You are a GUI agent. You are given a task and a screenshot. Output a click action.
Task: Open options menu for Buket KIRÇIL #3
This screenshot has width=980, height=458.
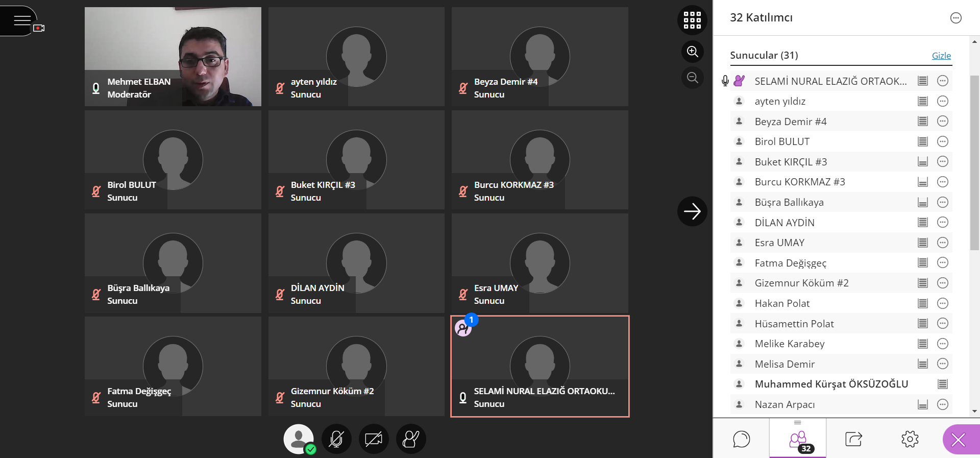(x=943, y=161)
